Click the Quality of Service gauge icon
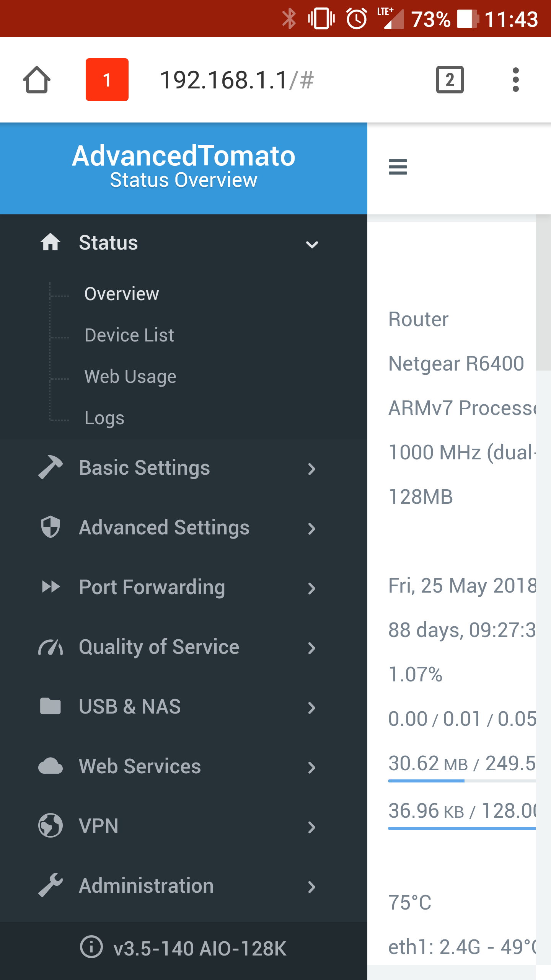551x980 pixels. click(51, 647)
